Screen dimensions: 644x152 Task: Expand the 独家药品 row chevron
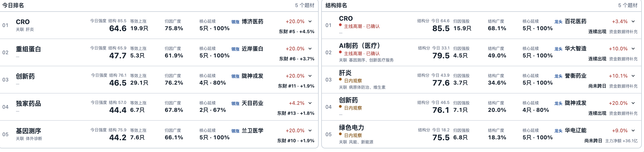click(x=310, y=103)
